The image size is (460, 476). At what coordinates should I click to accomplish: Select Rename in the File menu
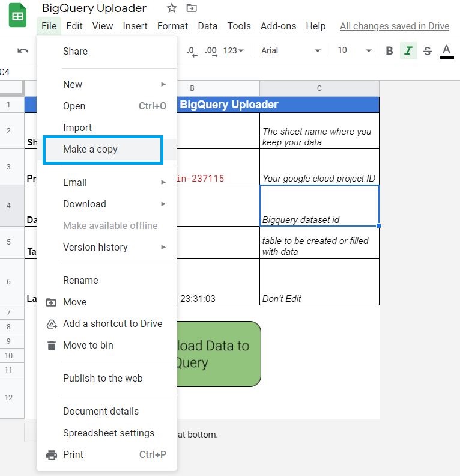[x=107, y=280]
